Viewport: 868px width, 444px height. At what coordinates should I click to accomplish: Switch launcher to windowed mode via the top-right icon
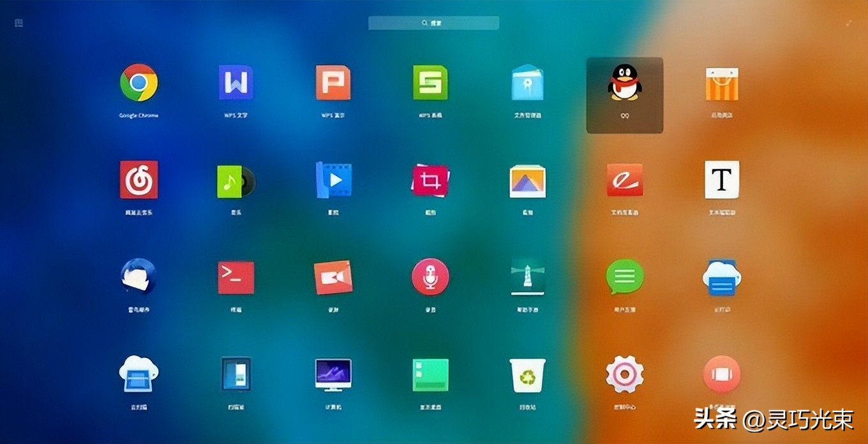(849, 23)
